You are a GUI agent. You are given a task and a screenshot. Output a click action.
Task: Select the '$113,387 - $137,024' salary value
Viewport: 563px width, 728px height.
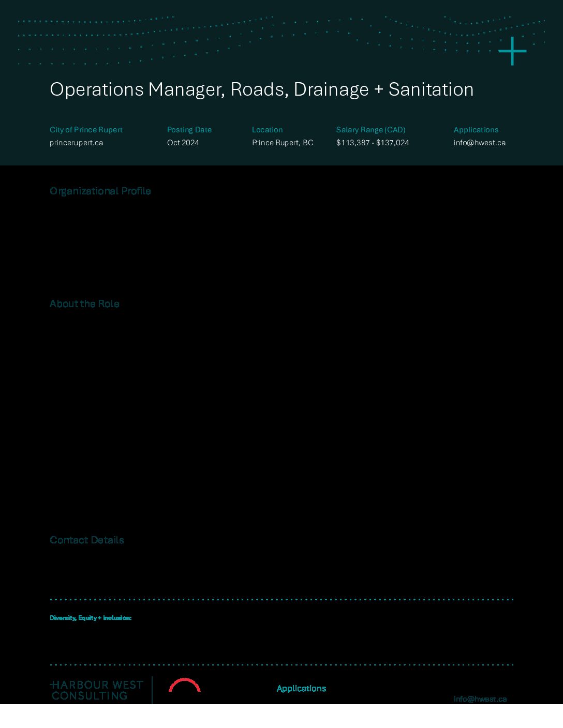(x=373, y=143)
